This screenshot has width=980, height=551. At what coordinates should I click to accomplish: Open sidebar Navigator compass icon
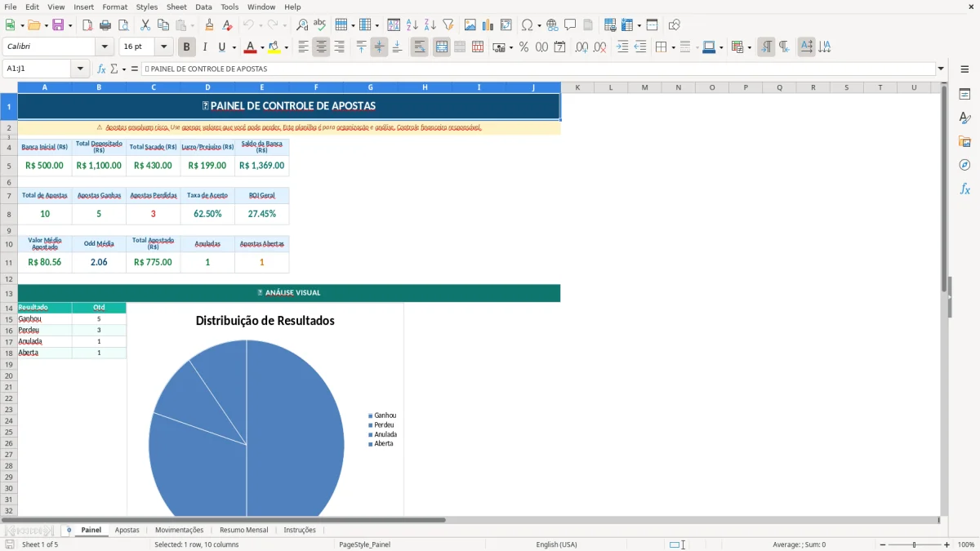(x=964, y=165)
